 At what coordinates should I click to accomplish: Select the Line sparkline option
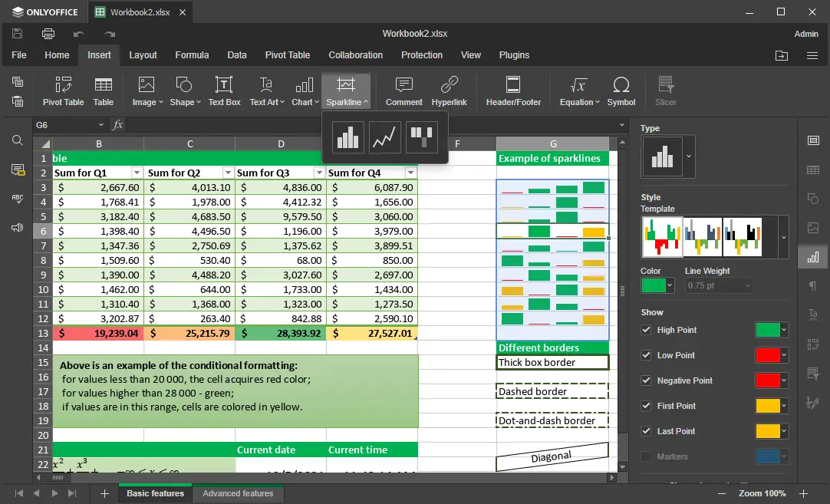(x=385, y=137)
